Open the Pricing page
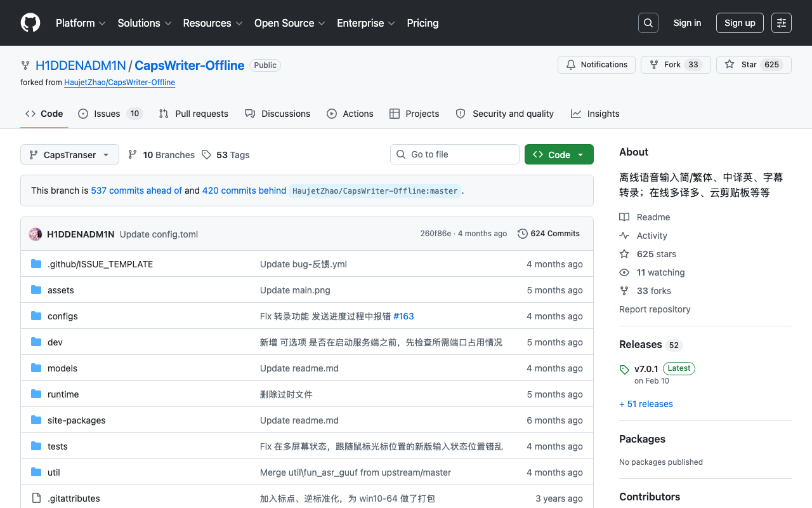The width and height of the screenshot is (812, 508). (x=422, y=23)
